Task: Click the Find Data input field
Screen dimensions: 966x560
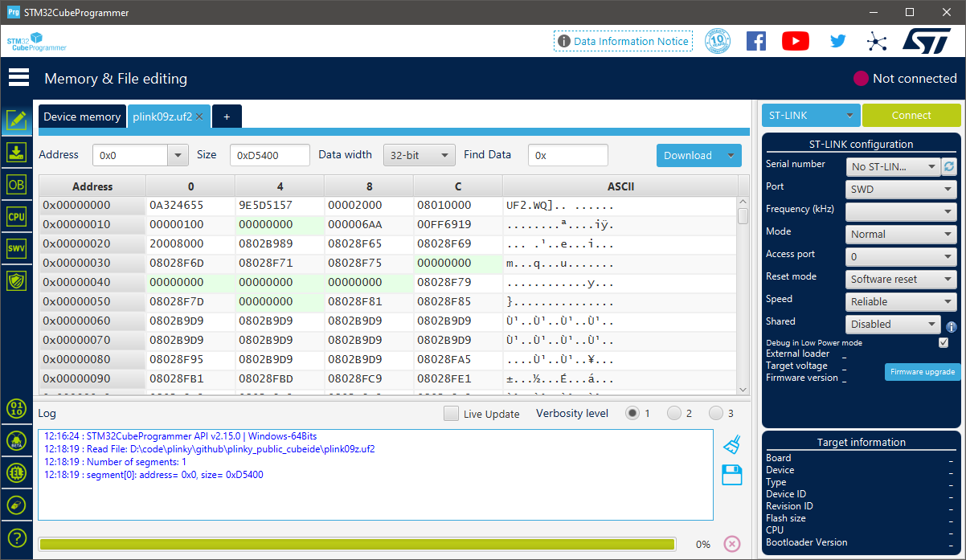Action: click(567, 155)
